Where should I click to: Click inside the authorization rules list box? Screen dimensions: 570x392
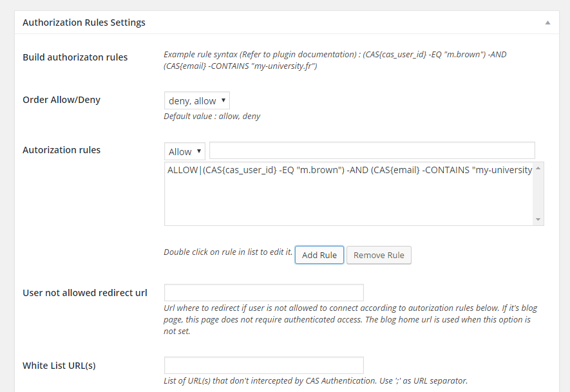tap(348, 193)
